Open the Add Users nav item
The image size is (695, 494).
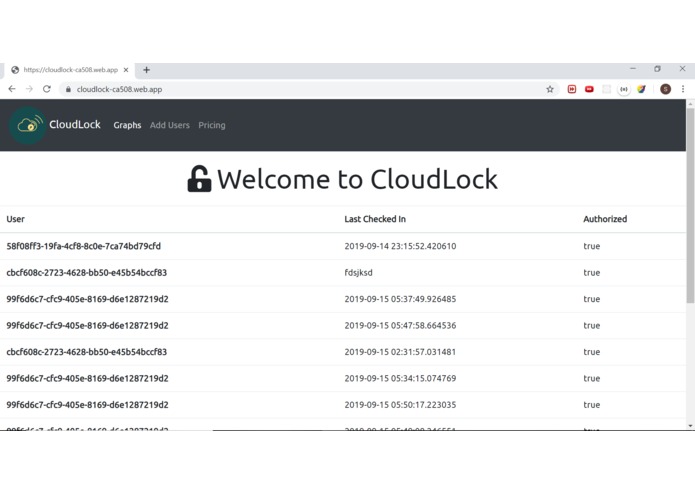tap(170, 125)
